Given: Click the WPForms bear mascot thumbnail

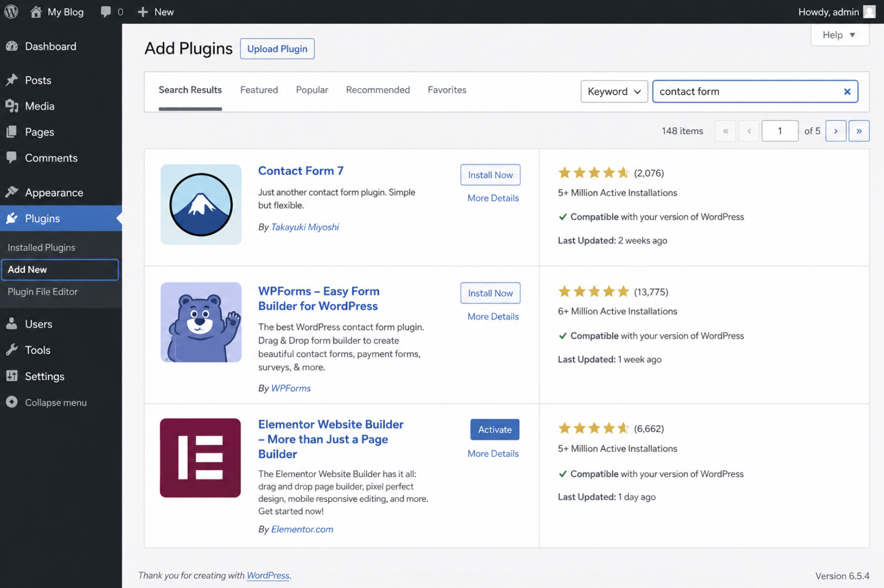Looking at the screenshot, I should (201, 323).
